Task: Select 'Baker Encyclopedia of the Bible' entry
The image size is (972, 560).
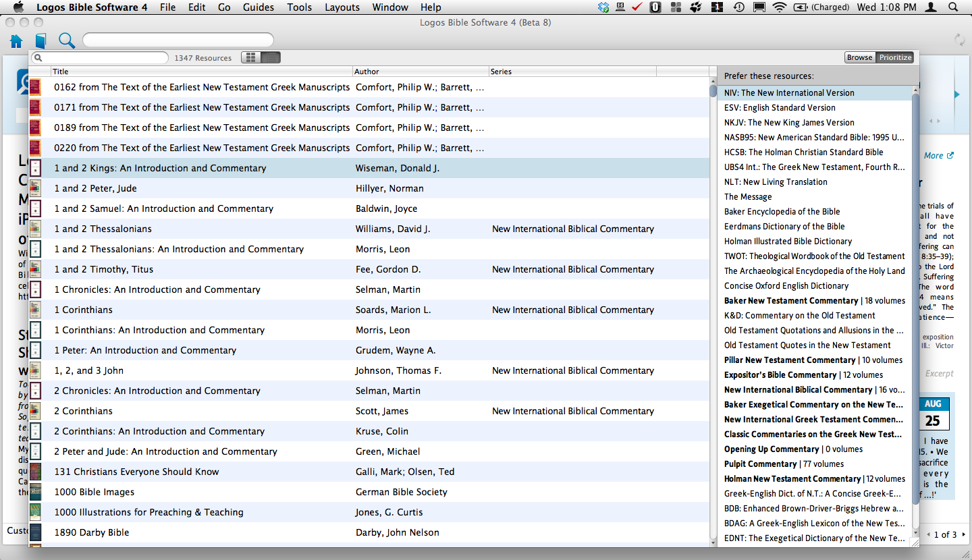Action: click(814, 212)
